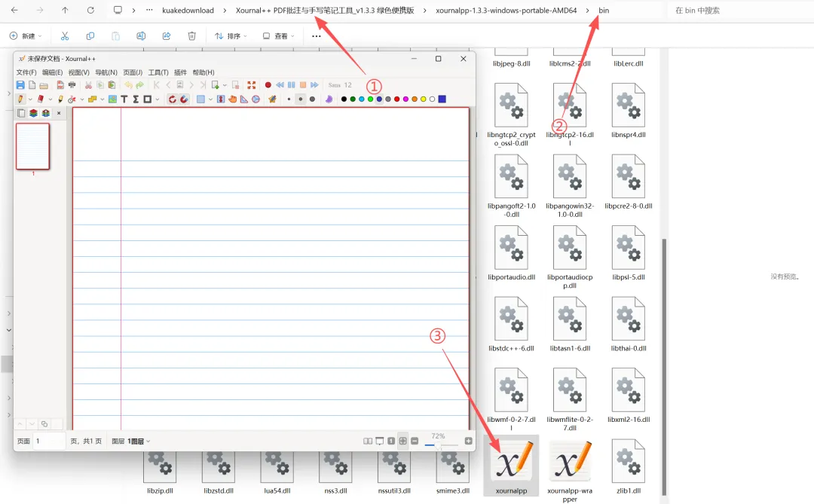Open Explorer sort dropdown
Image resolution: width=814 pixels, height=504 pixels.
230,36
